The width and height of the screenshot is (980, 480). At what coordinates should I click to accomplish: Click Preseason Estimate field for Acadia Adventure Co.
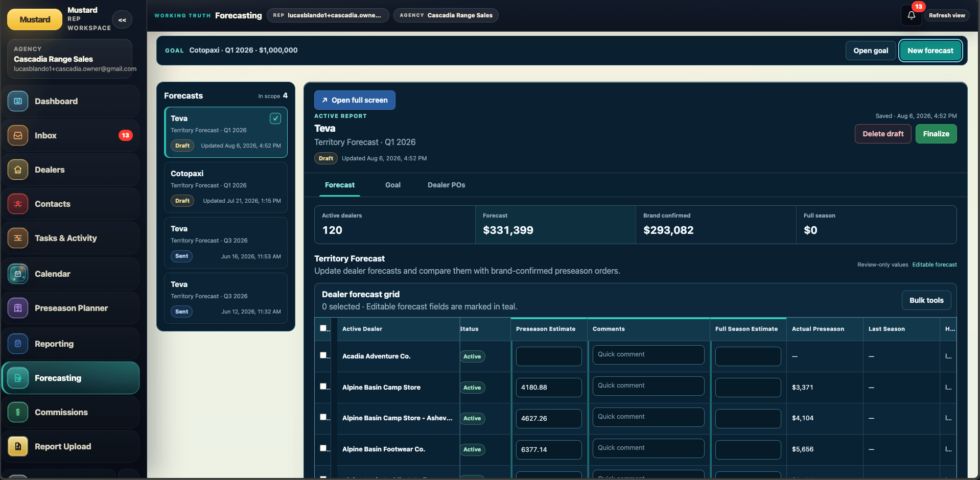click(x=549, y=356)
